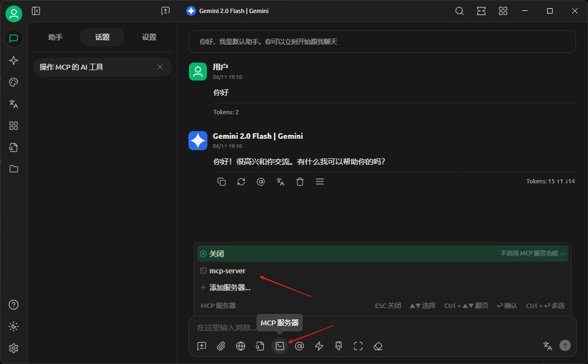Click new topic icon in input toolbar
The width and height of the screenshot is (588, 364).
[202, 346]
